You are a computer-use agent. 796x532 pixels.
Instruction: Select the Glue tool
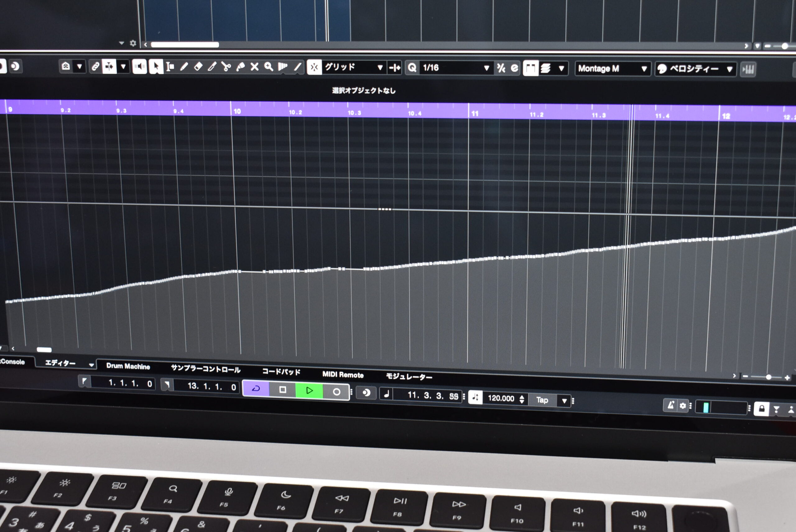[240, 67]
